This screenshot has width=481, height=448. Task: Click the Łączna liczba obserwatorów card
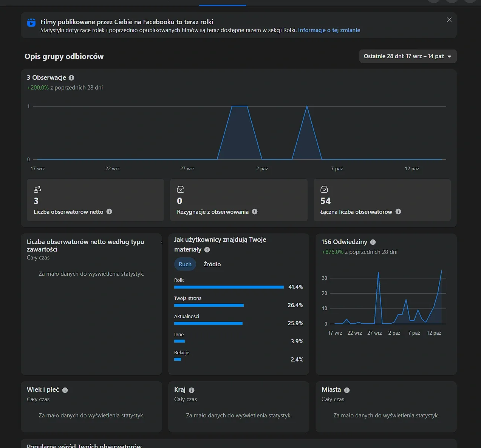[x=382, y=200]
